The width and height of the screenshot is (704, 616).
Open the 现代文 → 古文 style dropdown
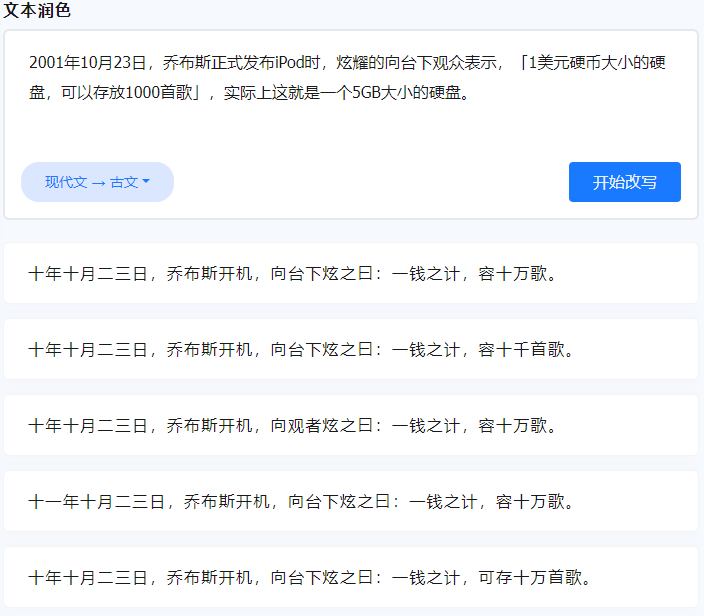[x=97, y=182]
